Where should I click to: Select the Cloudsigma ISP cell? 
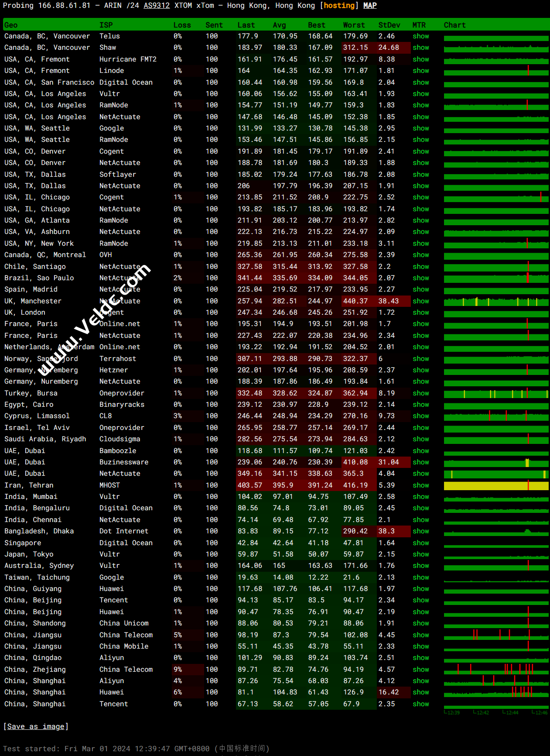coord(120,439)
